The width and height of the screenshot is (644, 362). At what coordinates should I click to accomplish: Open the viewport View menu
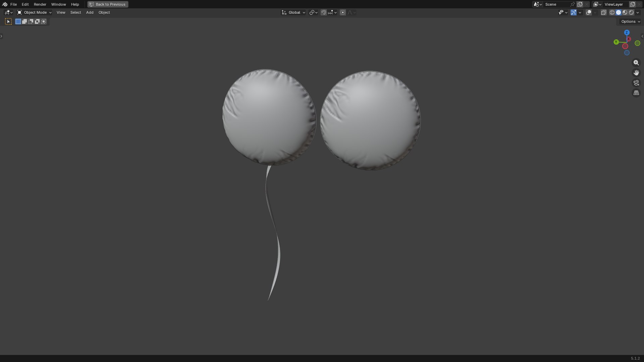(x=61, y=12)
